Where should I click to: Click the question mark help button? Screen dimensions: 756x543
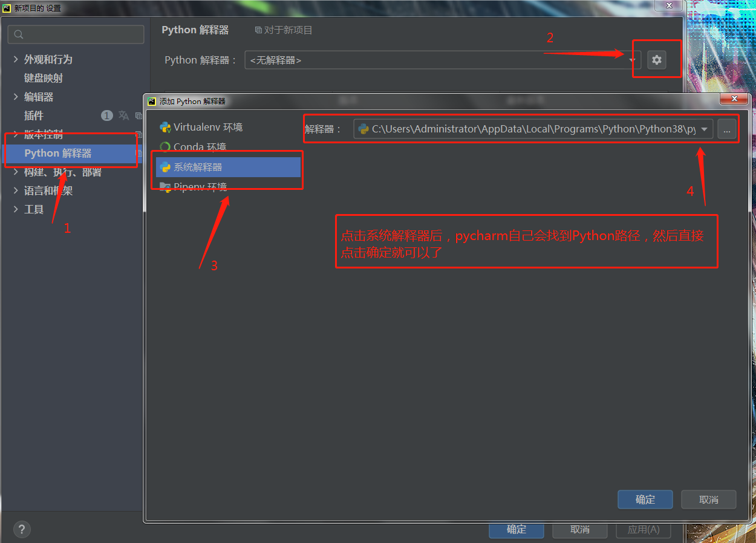click(22, 529)
